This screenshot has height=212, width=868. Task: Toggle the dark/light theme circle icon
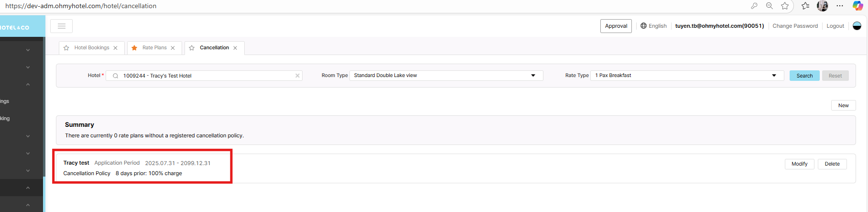pyautogui.click(x=857, y=26)
